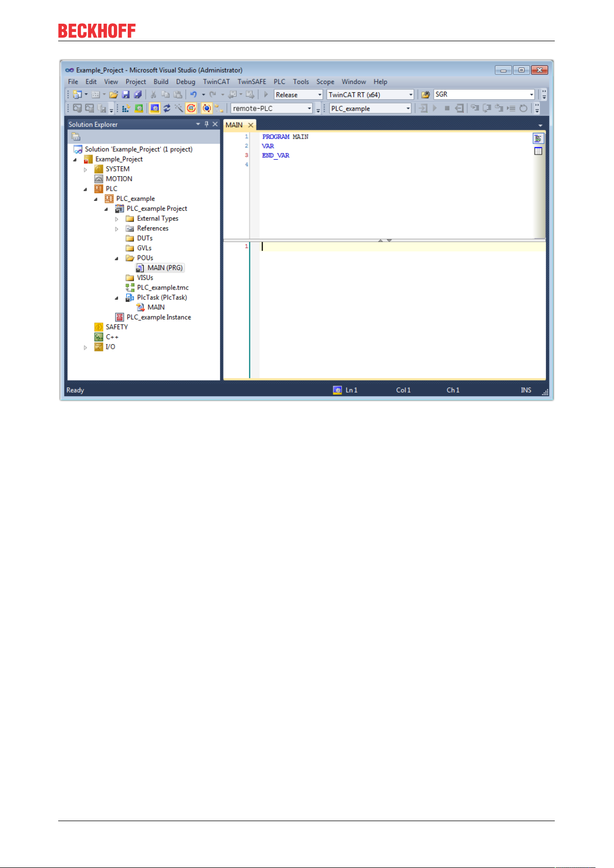Open the TwinCAT menu
The height and width of the screenshot is (868, 614).
pos(216,81)
